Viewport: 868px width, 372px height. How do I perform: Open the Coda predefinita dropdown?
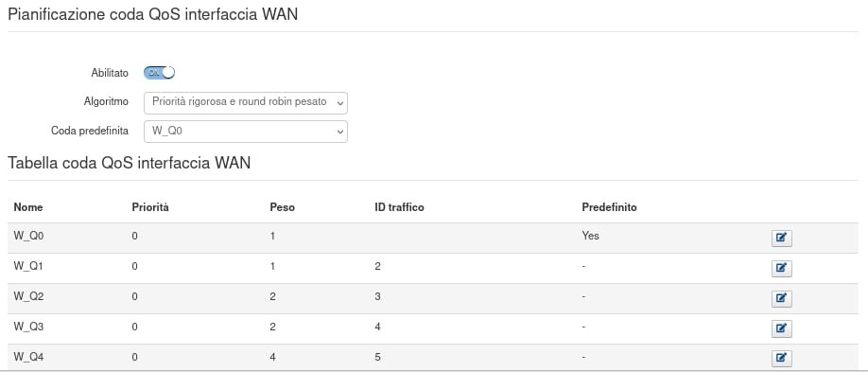pos(246,132)
